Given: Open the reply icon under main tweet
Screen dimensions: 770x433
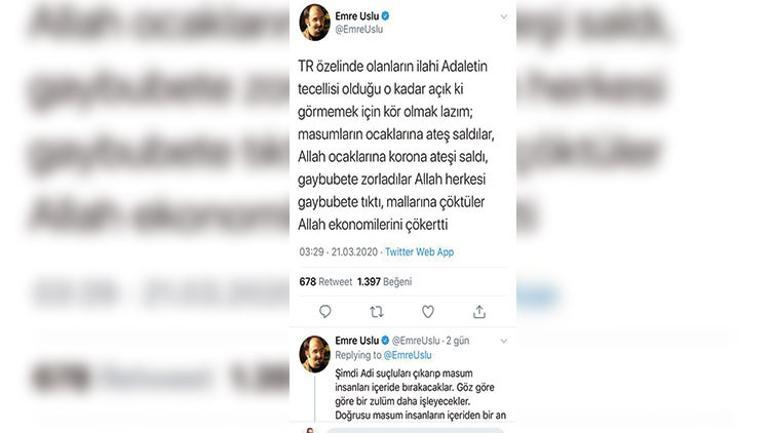Looking at the screenshot, I should [x=325, y=312].
